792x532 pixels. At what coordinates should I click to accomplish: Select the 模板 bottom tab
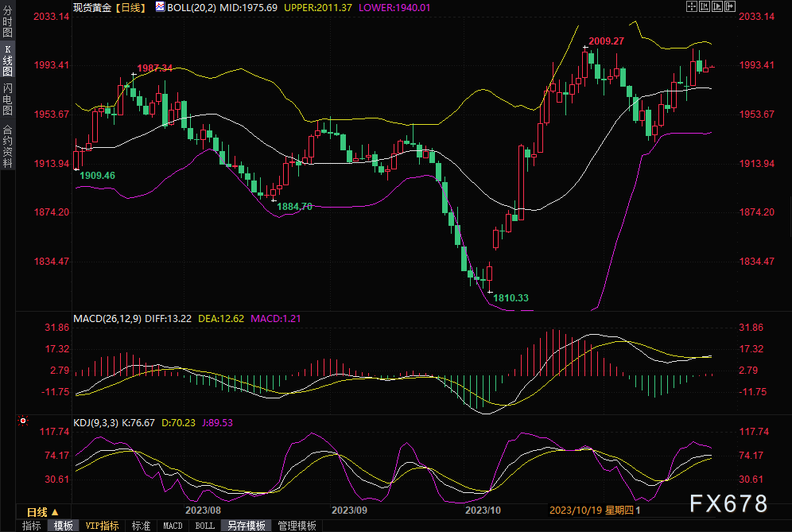64,526
